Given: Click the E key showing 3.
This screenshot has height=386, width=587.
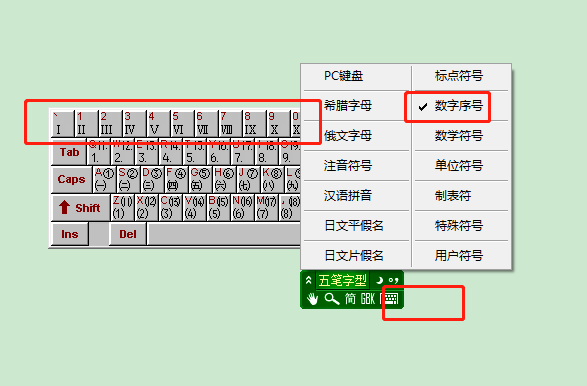Looking at the screenshot, I should (x=147, y=152).
